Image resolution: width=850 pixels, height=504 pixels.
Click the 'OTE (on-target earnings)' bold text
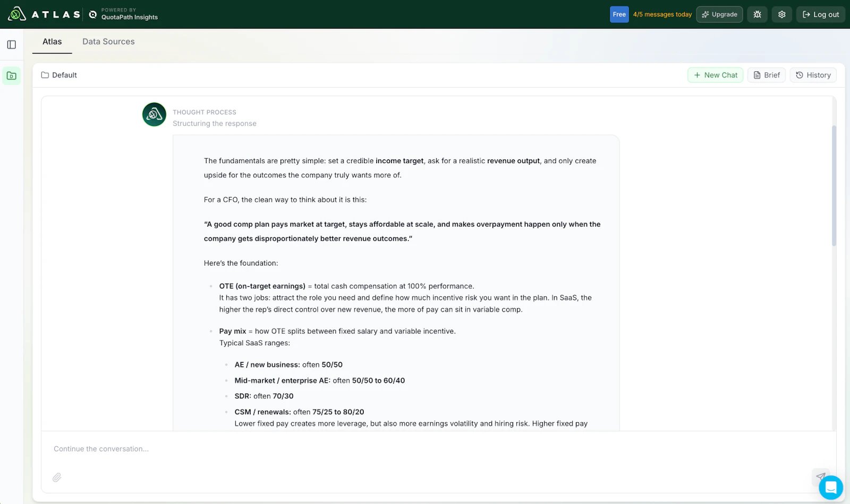262,286
